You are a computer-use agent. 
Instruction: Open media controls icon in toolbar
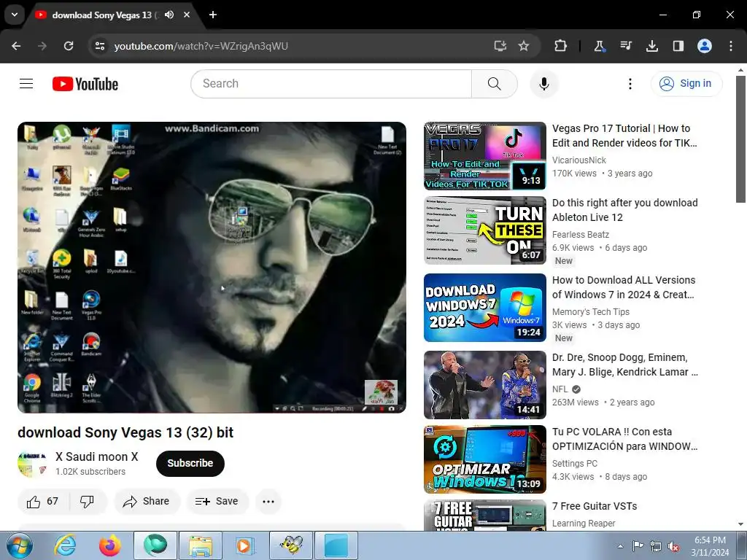click(x=625, y=46)
